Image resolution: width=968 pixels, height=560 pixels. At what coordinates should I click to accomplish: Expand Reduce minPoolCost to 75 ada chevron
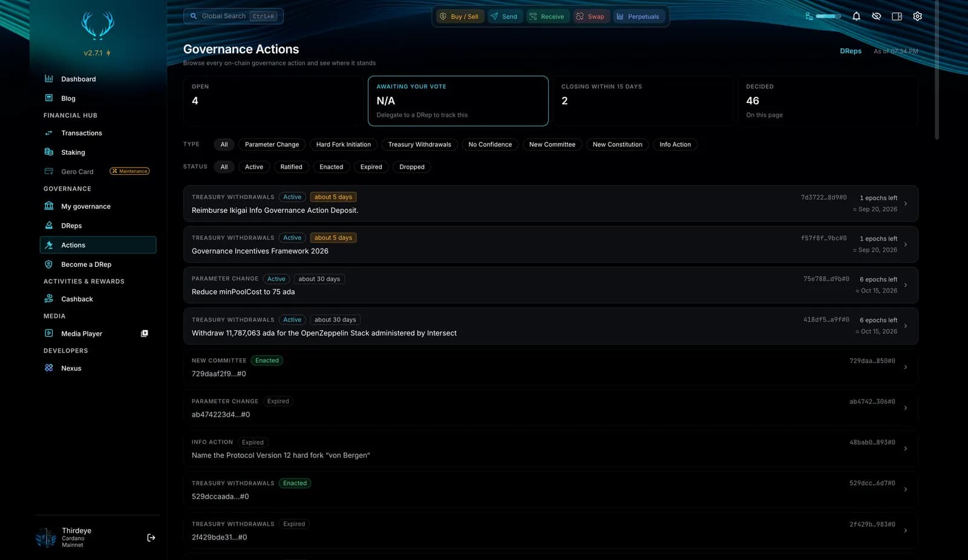pyautogui.click(x=906, y=285)
